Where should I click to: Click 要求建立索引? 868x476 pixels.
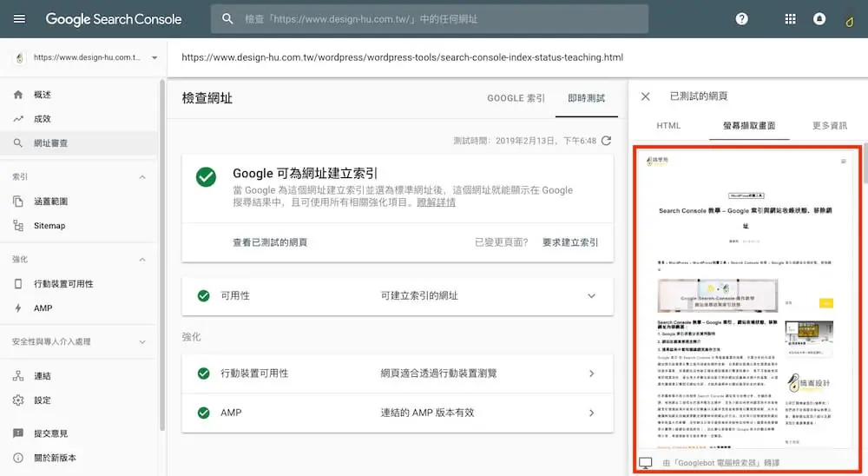570,242
